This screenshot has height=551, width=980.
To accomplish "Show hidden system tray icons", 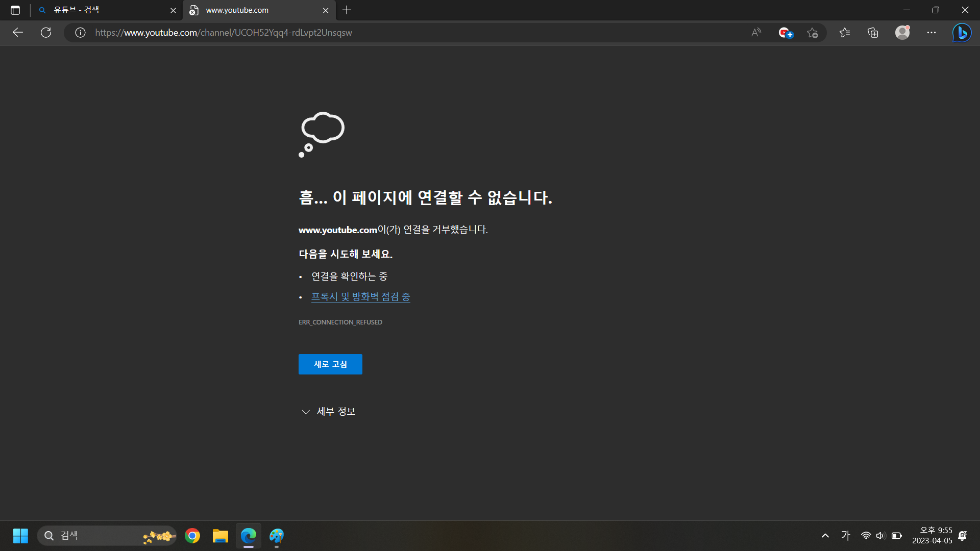I will pyautogui.click(x=825, y=536).
